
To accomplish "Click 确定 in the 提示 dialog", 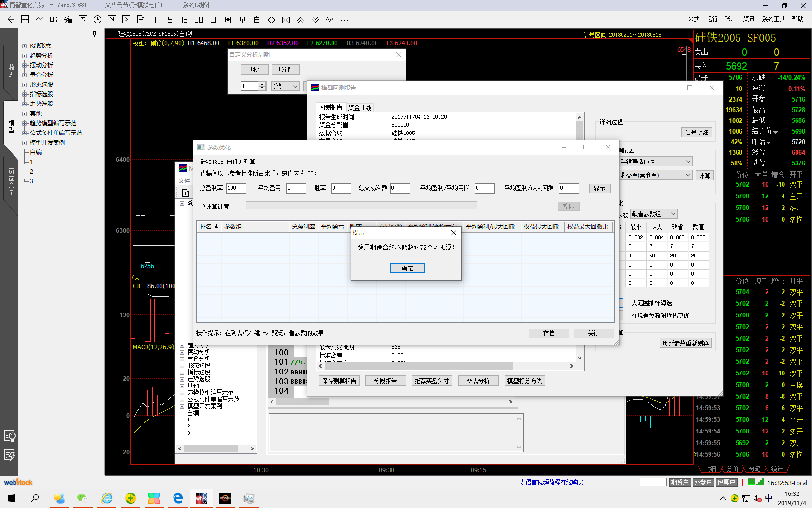I will pos(407,268).
